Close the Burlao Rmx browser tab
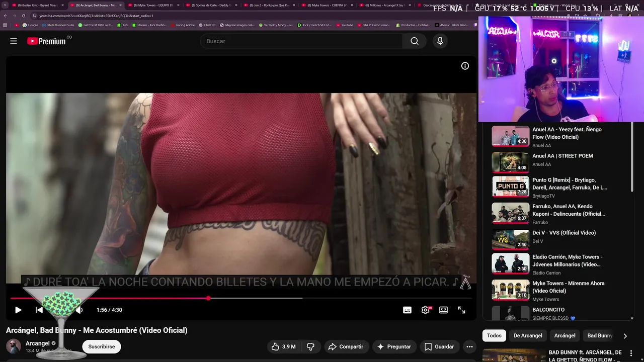 coord(63,5)
